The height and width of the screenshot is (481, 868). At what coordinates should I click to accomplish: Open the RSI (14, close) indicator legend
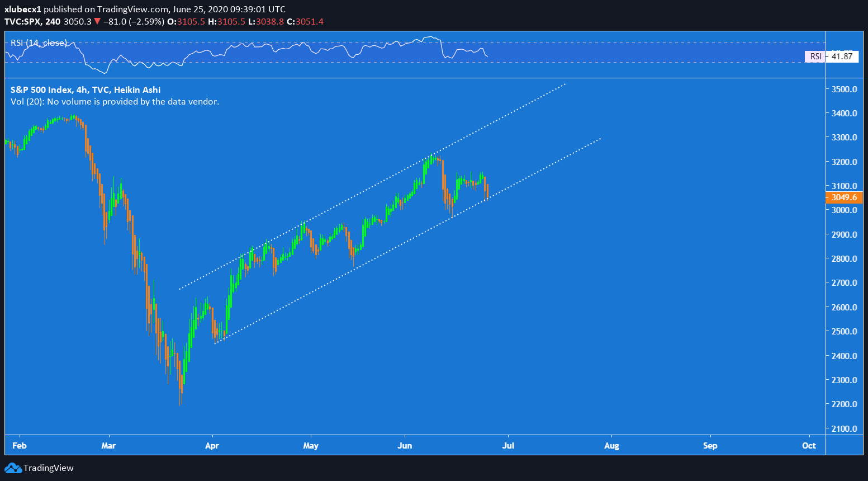point(39,43)
